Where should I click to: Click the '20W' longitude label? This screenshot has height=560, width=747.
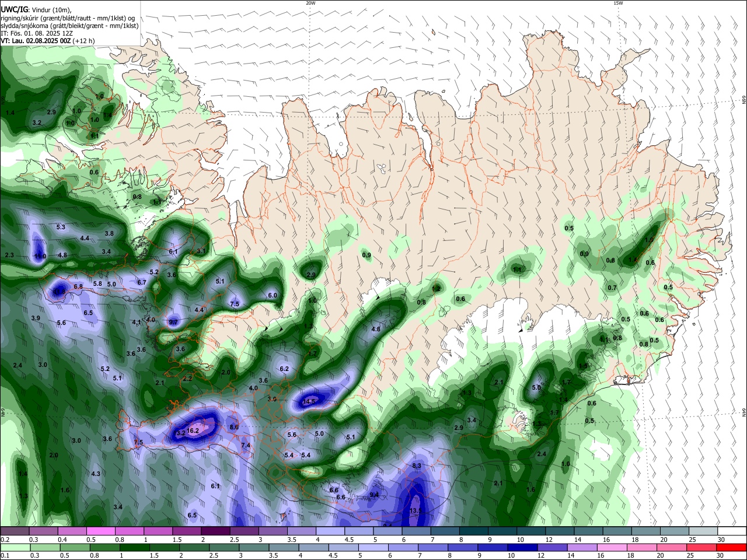coord(310,3)
